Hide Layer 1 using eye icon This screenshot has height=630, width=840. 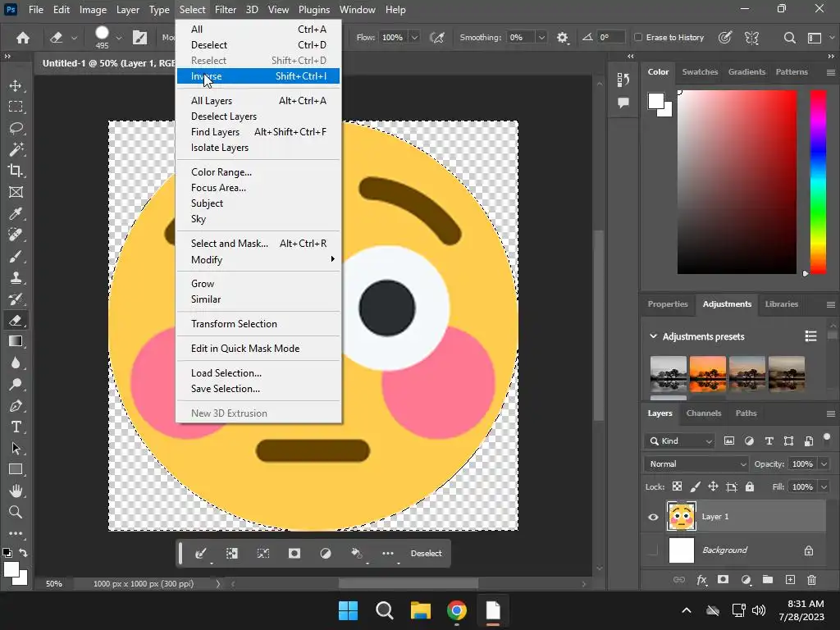(x=653, y=517)
